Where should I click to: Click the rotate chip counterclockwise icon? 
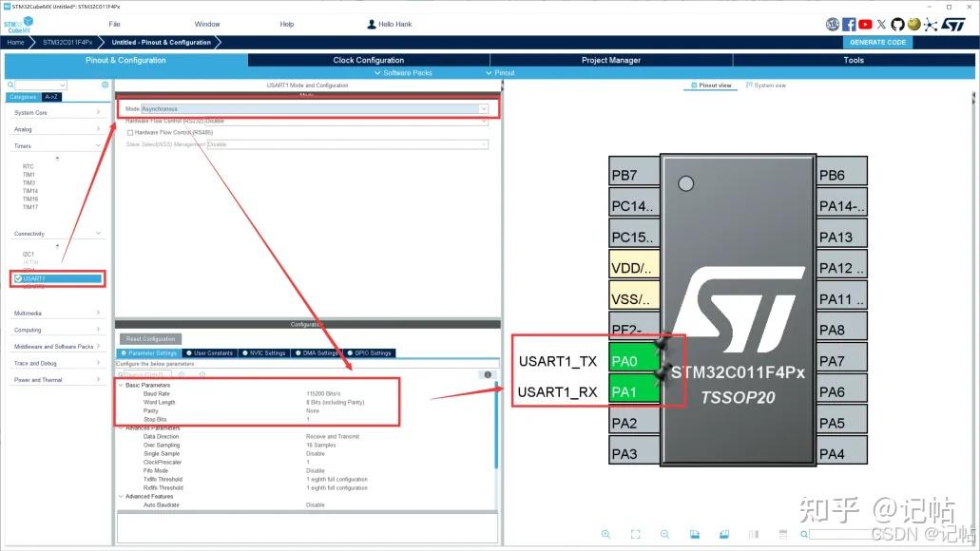coord(722,534)
